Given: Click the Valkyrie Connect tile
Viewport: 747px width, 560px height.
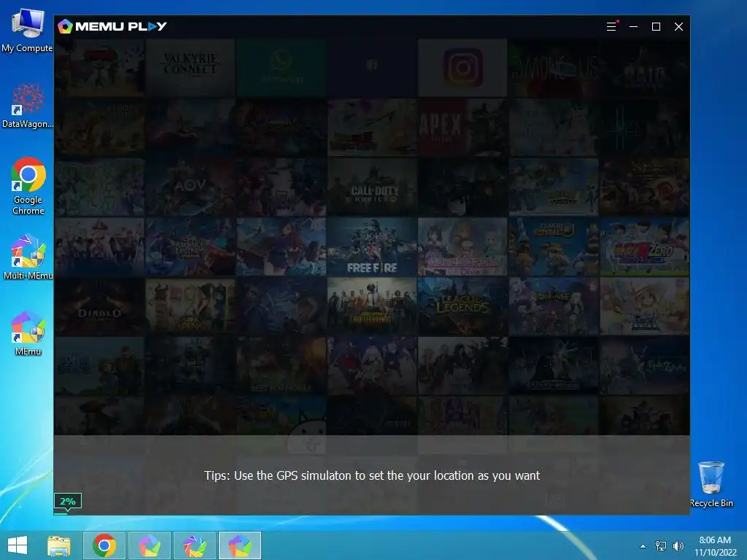Looking at the screenshot, I should pos(190,68).
